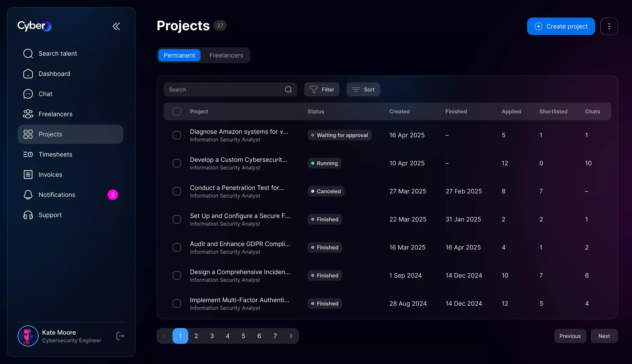Click the magnifier icon in search box
Image resolution: width=632 pixels, height=364 pixels.
288,89
